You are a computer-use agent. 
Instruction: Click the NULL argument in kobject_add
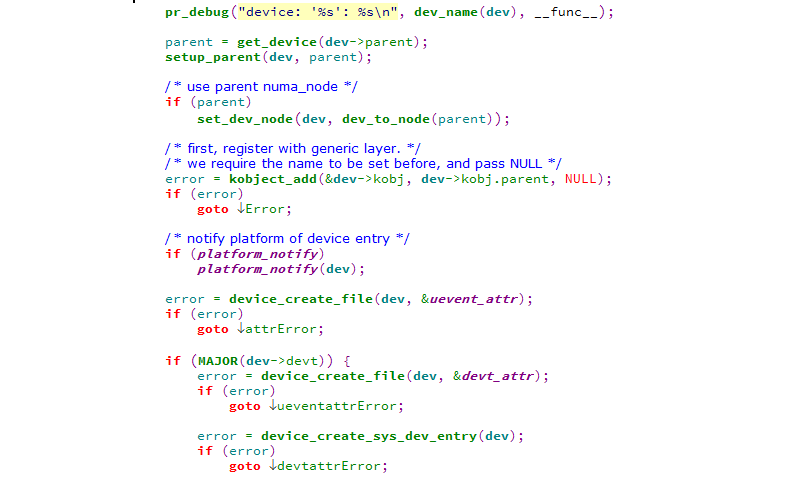tap(582, 179)
